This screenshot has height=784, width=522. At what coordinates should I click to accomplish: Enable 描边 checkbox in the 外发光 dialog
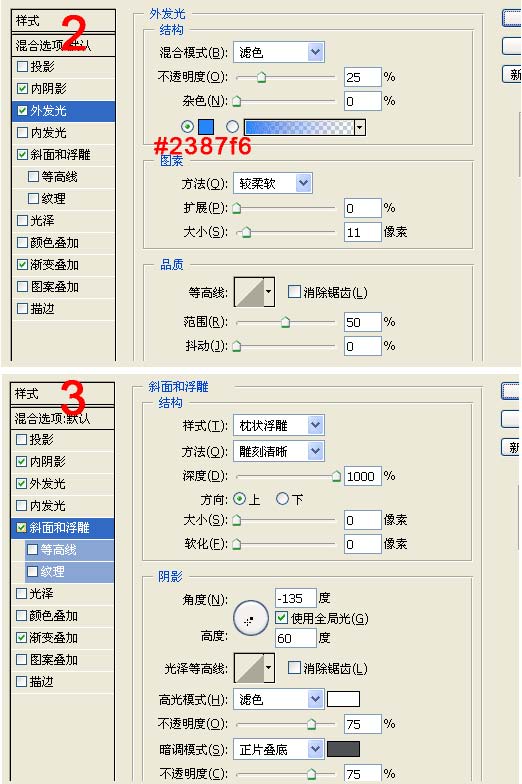click(22, 308)
